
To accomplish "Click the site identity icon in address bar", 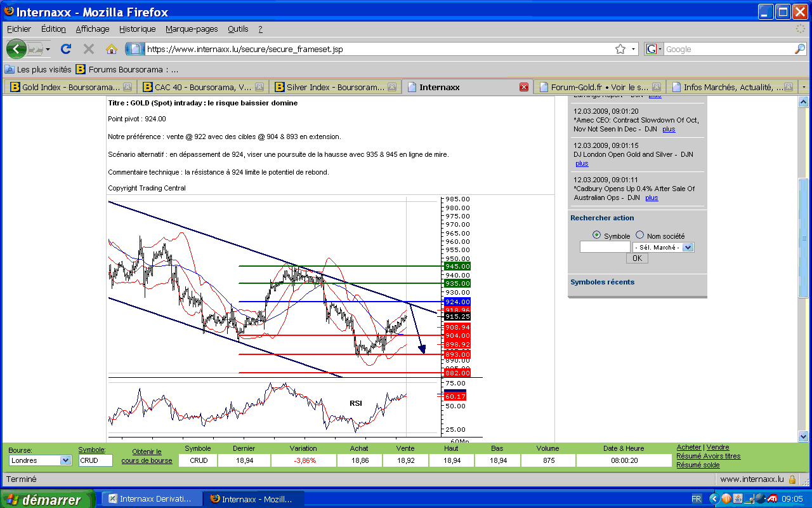I will pos(135,49).
